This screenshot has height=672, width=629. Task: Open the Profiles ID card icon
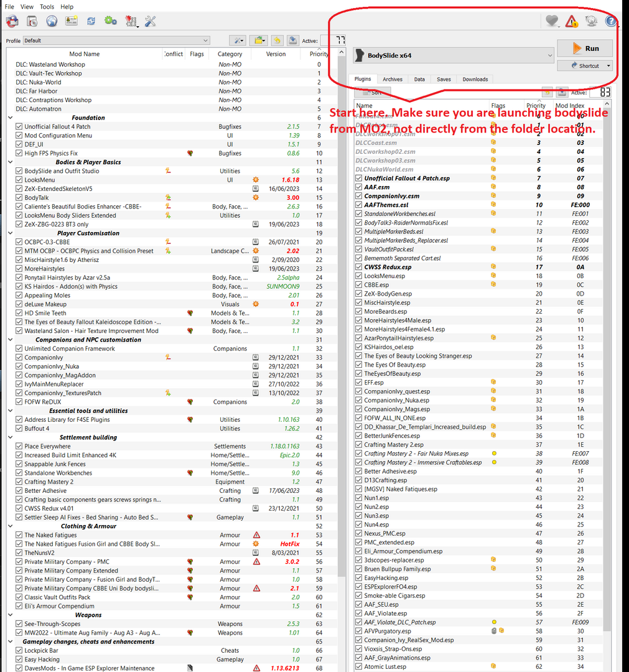click(x=71, y=21)
